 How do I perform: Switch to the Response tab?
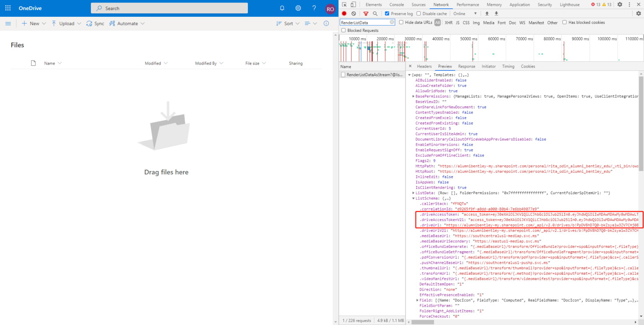click(x=467, y=66)
